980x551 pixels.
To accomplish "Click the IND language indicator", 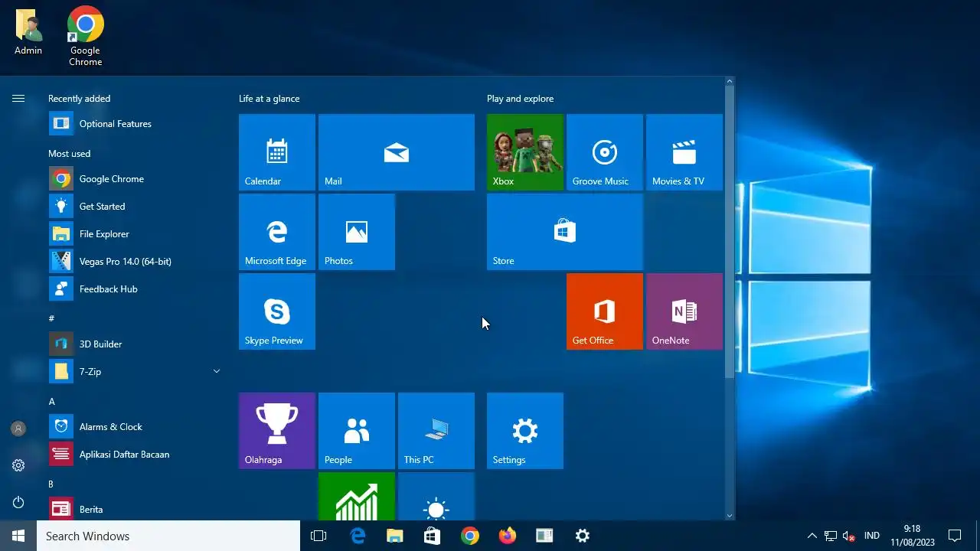I will pyautogui.click(x=872, y=536).
